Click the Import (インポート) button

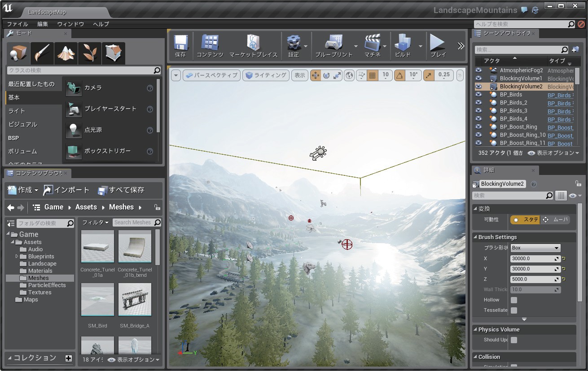click(x=66, y=190)
